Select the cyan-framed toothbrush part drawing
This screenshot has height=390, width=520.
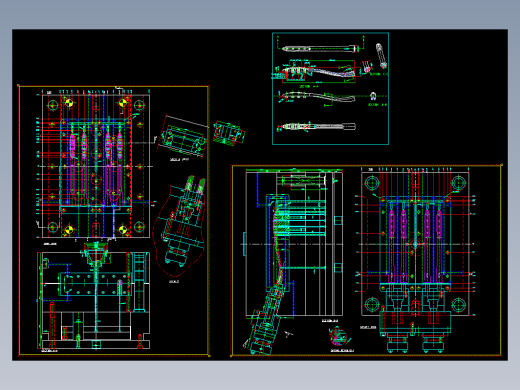click(x=330, y=88)
